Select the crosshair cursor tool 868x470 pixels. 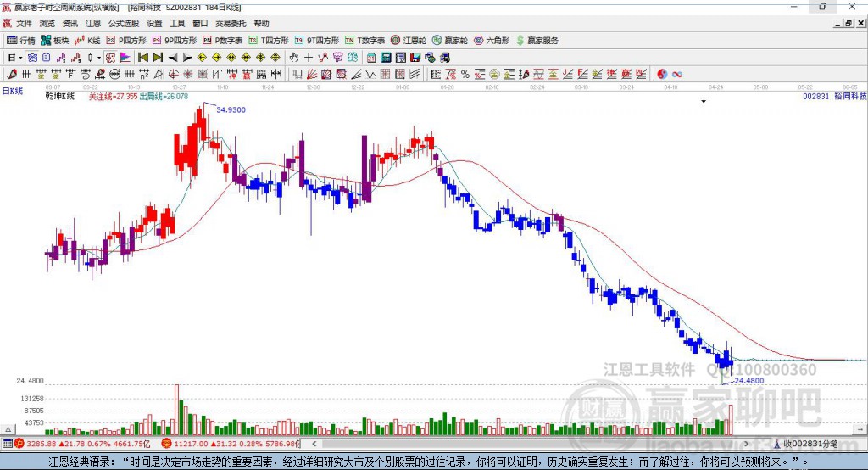coord(309,57)
